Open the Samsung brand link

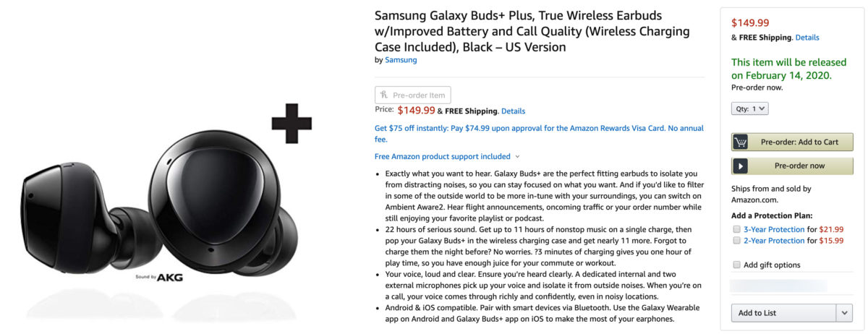401,60
